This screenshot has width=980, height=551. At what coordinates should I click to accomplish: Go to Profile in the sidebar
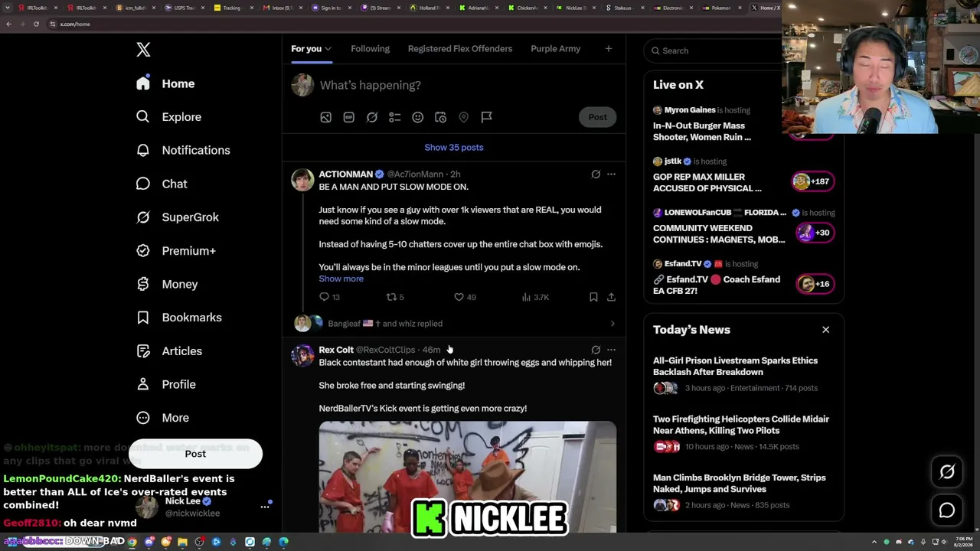166,384
